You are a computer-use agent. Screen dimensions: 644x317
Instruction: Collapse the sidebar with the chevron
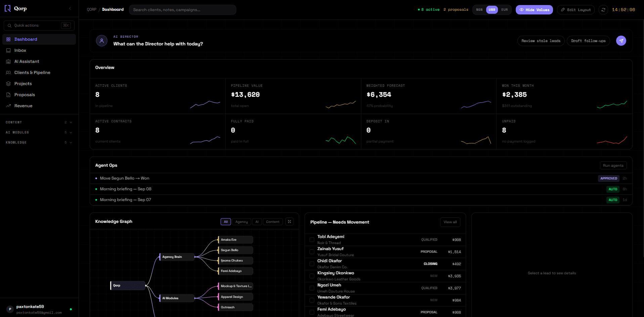point(70,8)
